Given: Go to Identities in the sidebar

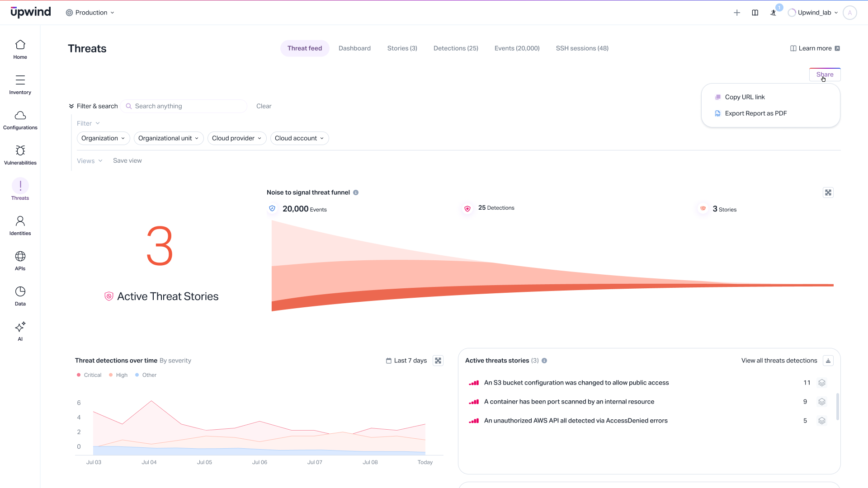Looking at the screenshot, I should [x=20, y=225].
